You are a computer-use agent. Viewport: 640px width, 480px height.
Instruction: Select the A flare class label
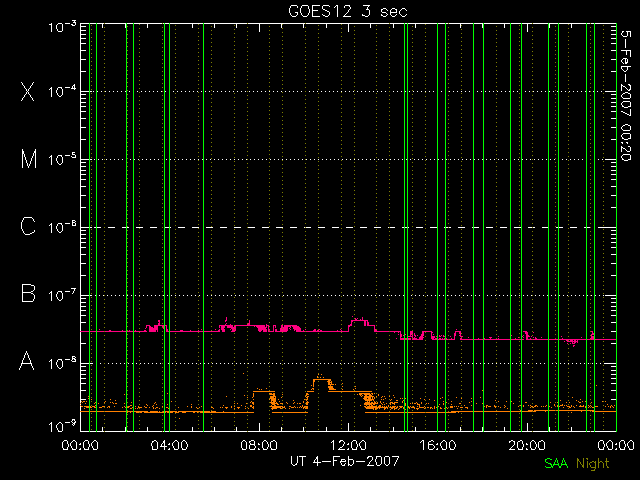[x=27, y=361]
